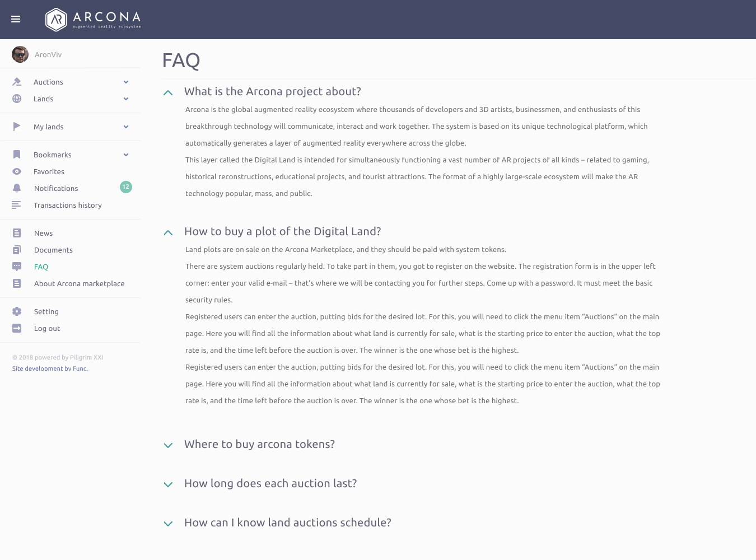Expand "How long does each auction last?"
756x560 pixels.
pyautogui.click(x=168, y=484)
